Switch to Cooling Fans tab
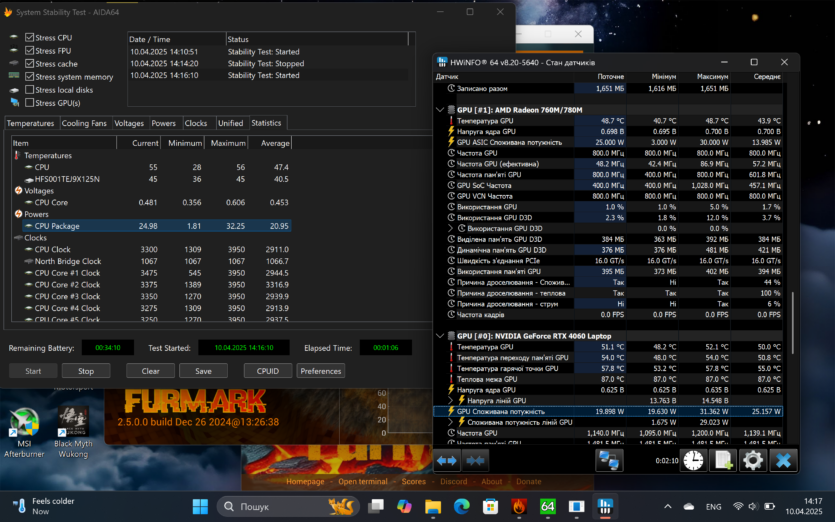 (x=84, y=123)
